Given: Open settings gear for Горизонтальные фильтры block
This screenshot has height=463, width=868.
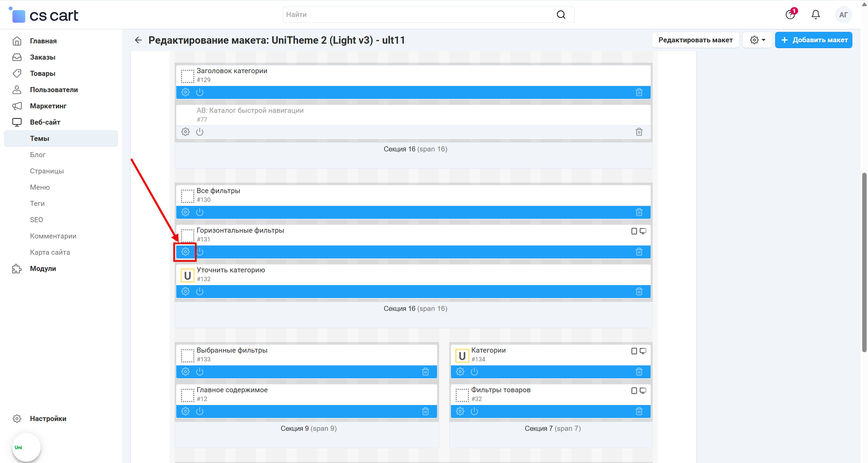Looking at the screenshot, I should 185,252.
